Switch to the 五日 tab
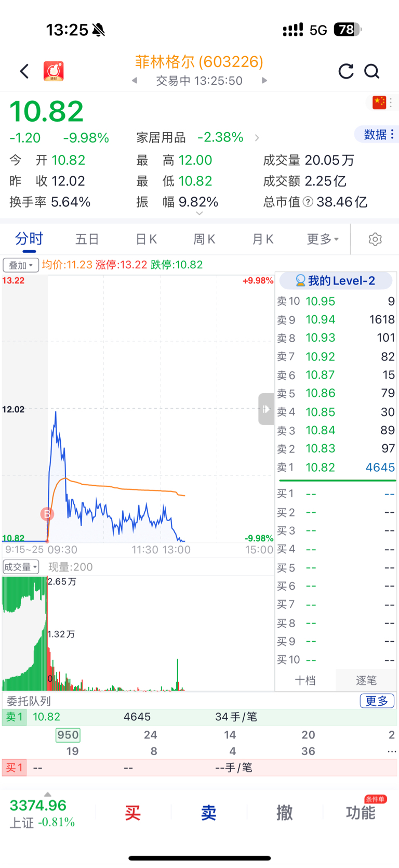This screenshot has width=399, height=868. [87, 239]
